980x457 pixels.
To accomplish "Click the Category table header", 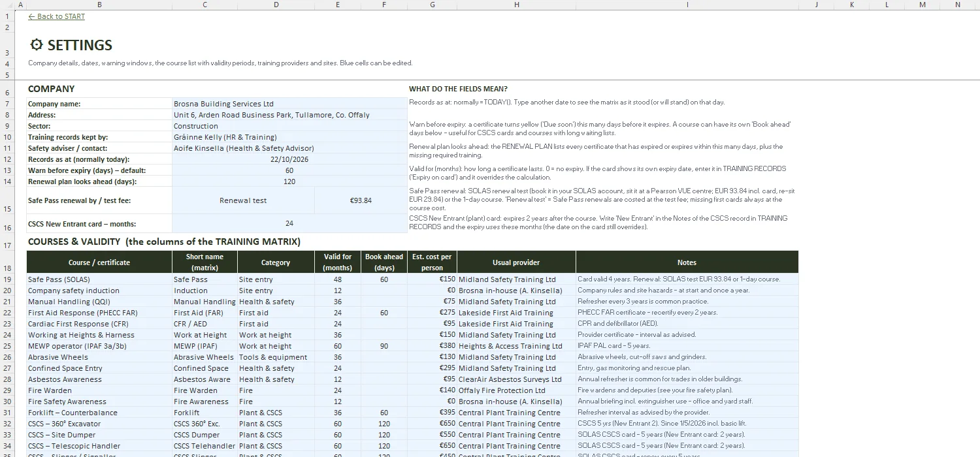I will point(276,262).
